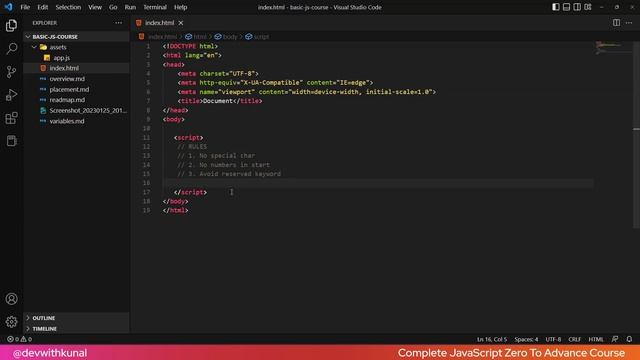Viewport: 640px width, 360px height.
Task: Open the Accounts menu icon
Action: (x=11, y=299)
